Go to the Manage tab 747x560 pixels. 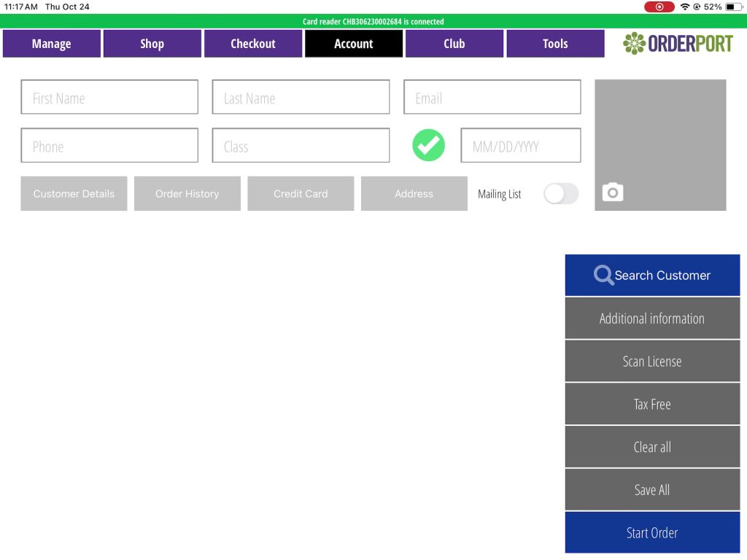tap(52, 44)
